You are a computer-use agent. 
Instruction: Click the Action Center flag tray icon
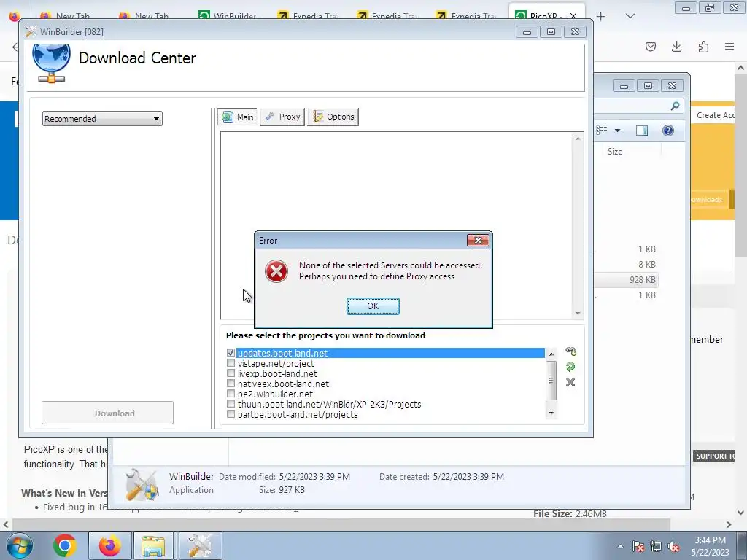click(x=638, y=546)
